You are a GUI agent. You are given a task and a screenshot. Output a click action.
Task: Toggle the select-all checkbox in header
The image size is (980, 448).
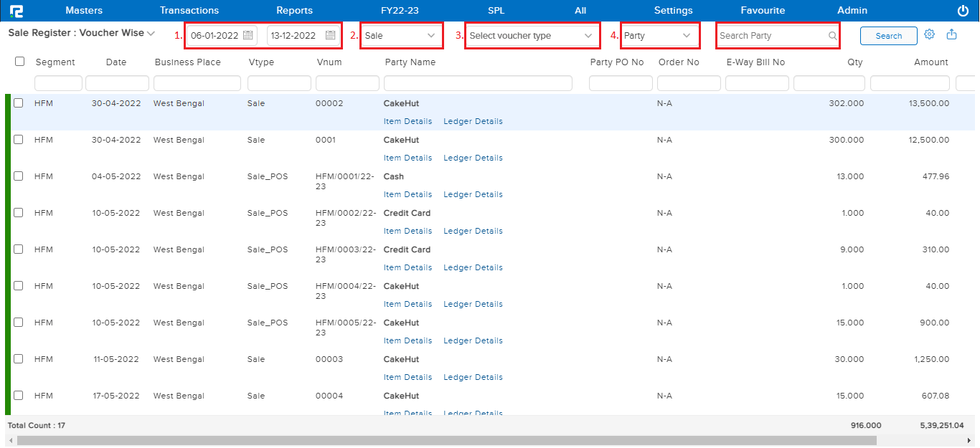coord(20,62)
